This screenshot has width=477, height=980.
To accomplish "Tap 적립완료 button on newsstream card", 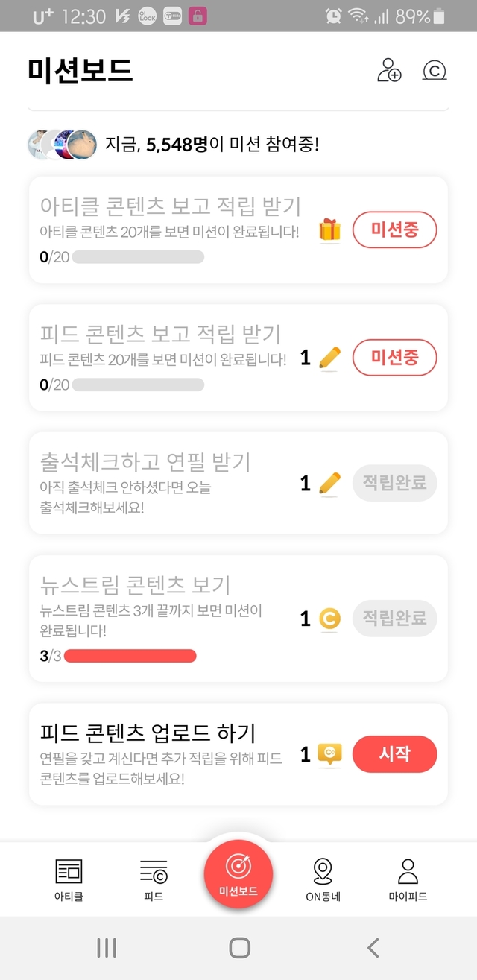I will pos(394,618).
